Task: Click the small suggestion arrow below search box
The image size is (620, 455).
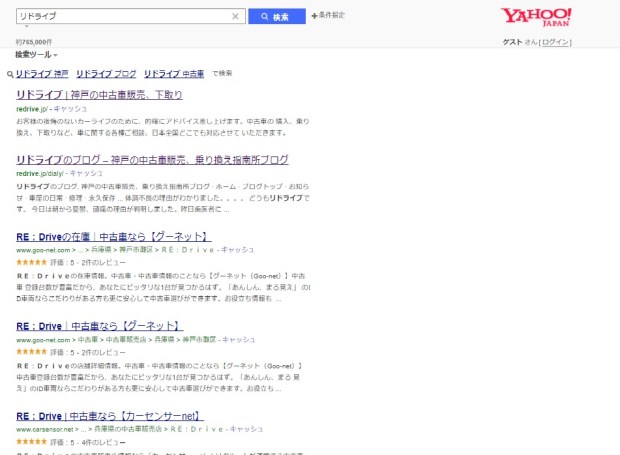Action: point(27,26)
